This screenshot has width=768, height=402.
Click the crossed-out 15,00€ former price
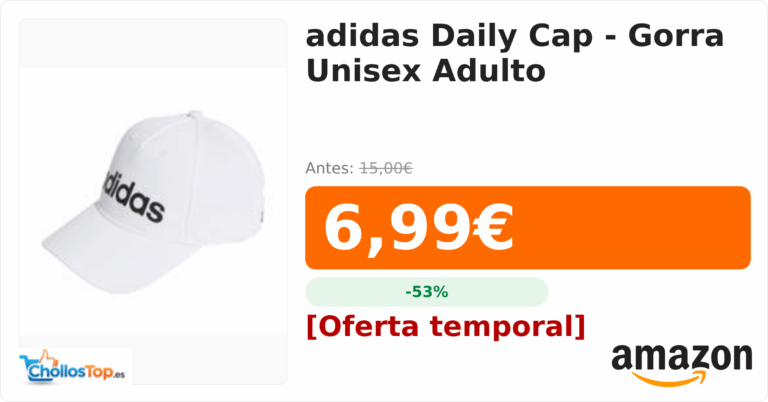point(386,168)
